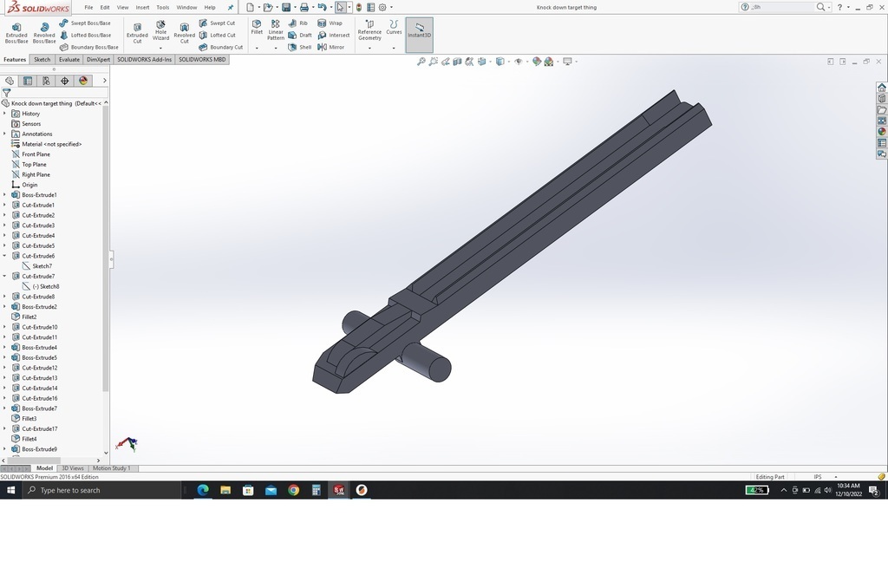Click the Undo toolbar icon
888x588 pixels.
point(322,7)
